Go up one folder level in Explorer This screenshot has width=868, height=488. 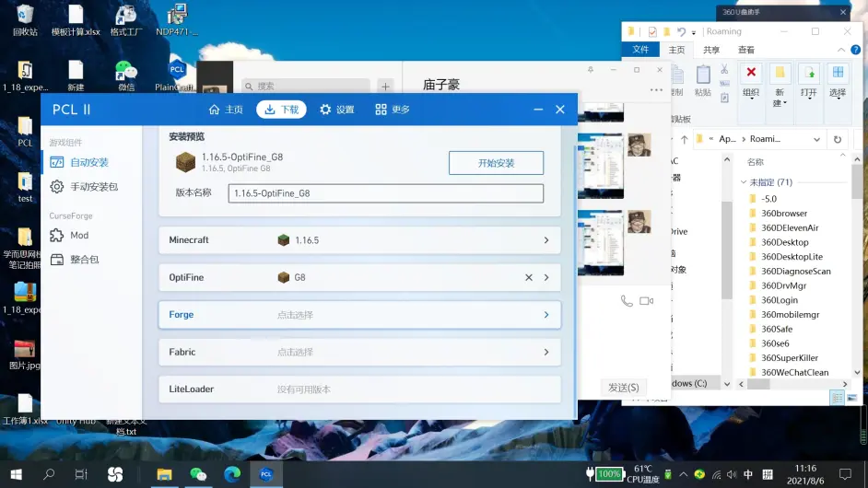pyautogui.click(x=685, y=139)
